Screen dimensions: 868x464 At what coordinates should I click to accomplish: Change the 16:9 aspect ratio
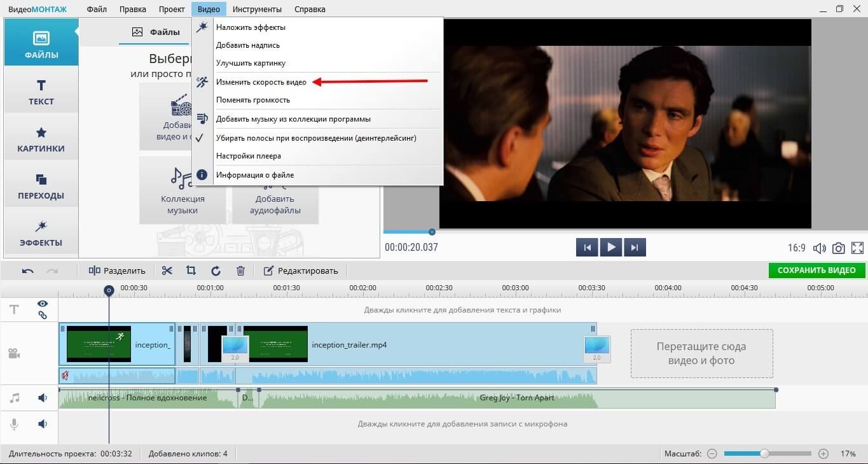[797, 248]
